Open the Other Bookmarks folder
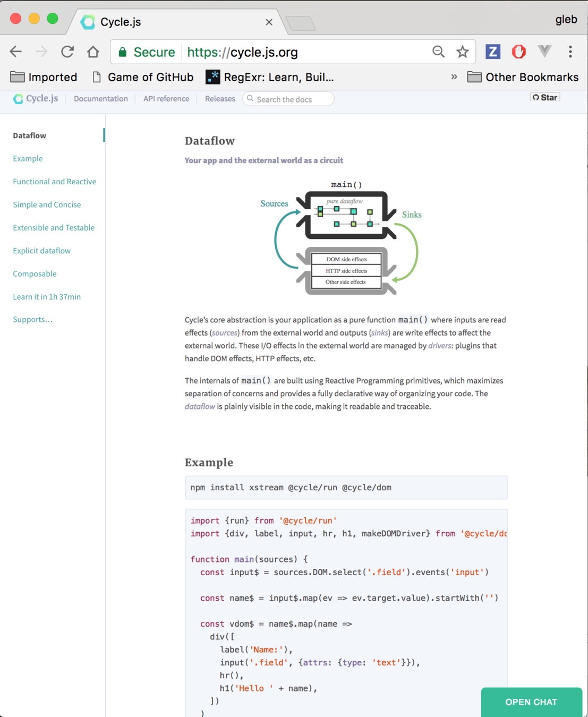Viewport: 588px width, 717px height. pyautogui.click(x=523, y=77)
